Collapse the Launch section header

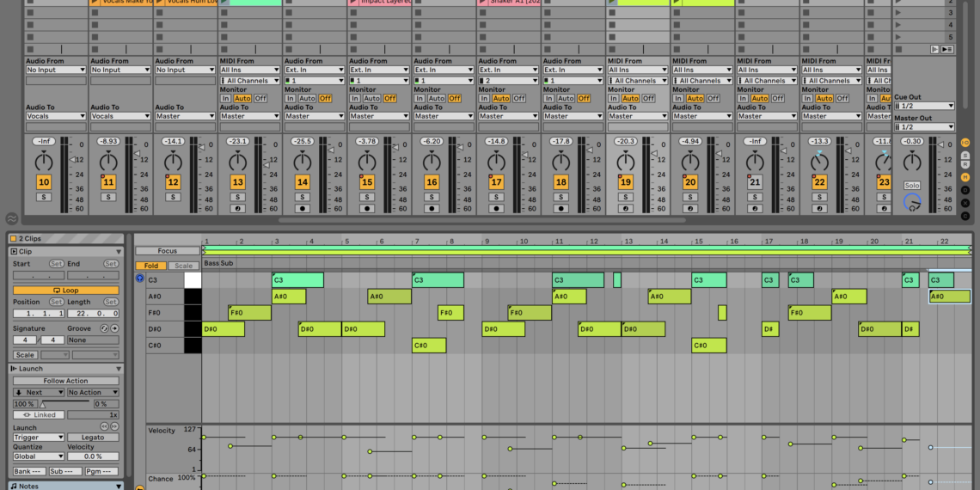tap(15, 369)
